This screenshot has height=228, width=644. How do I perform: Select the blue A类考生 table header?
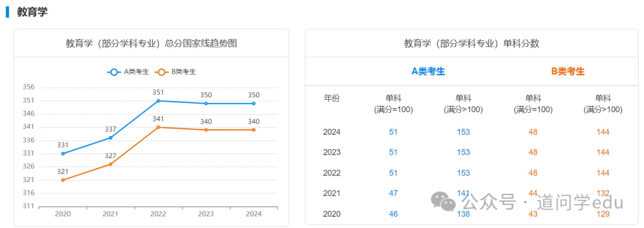(x=428, y=72)
